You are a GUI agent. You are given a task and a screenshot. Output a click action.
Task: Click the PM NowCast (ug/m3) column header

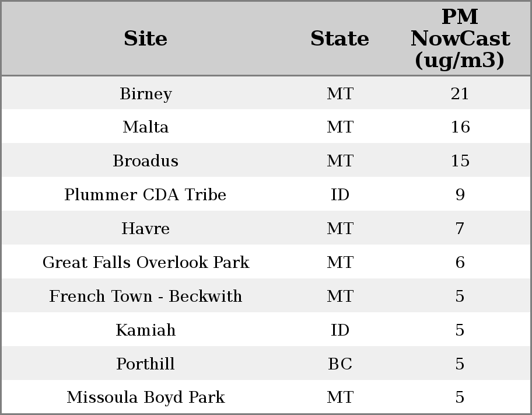pos(460,39)
